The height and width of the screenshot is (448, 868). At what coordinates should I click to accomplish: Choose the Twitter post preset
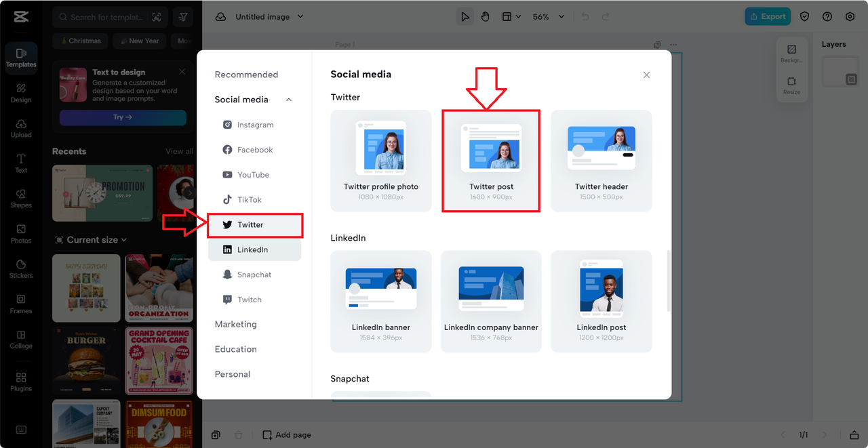491,161
